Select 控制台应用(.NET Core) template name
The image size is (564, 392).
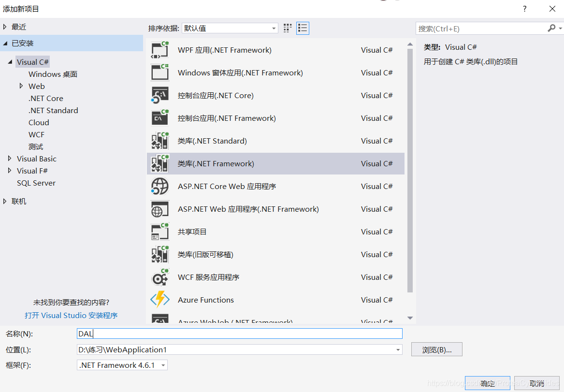tap(216, 95)
